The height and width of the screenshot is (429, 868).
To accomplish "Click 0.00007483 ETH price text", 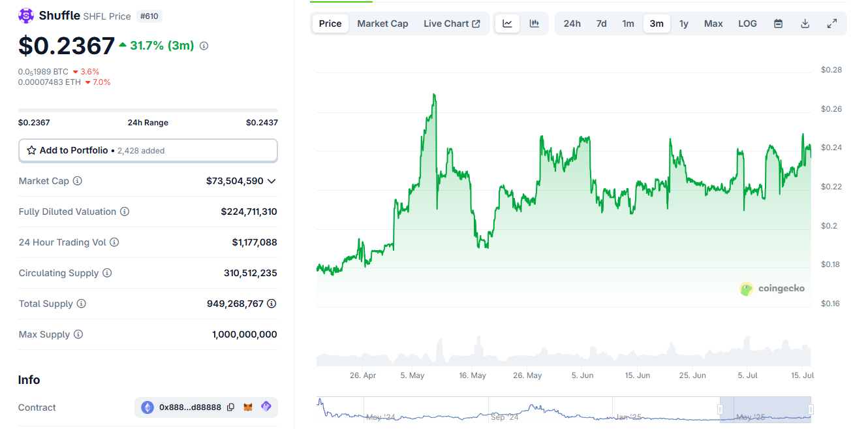I will [50, 82].
